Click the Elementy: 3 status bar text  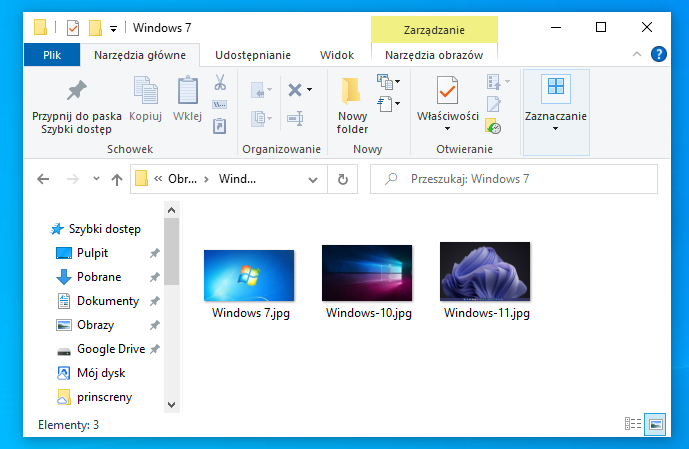(x=68, y=425)
